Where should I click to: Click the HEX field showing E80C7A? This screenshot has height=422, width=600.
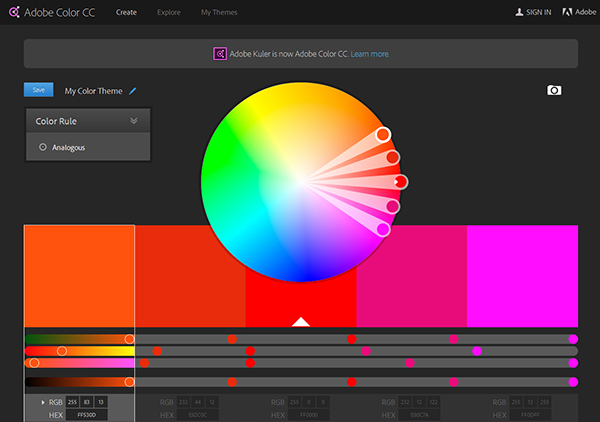pyautogui.click(x=419, y=415)
